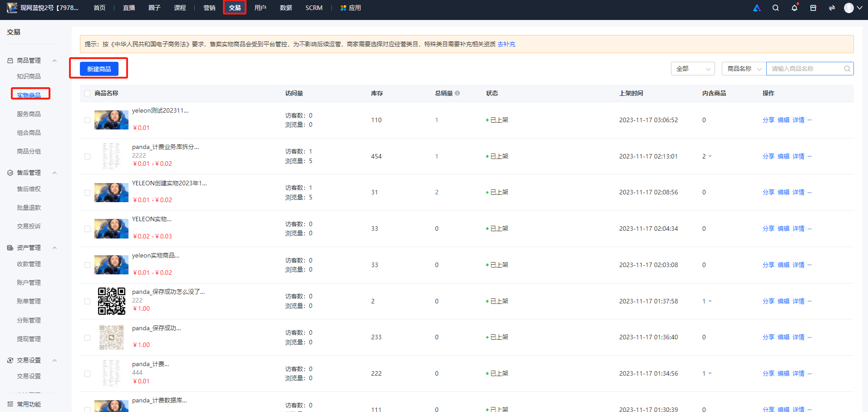This screenshot has width=868, height=412.
Task: Open 服务商品 in the sidebar
Action: coord(29,114)
